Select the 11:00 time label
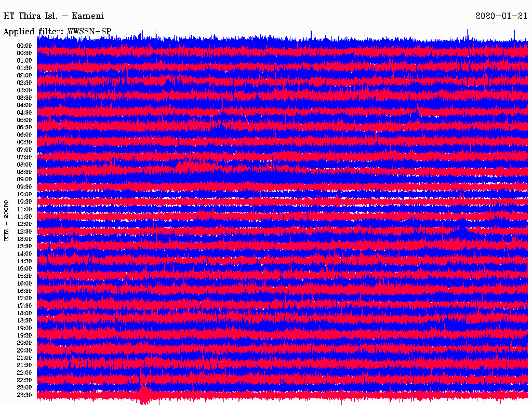Screen dimensions: 532x405 tap(24, 209)
